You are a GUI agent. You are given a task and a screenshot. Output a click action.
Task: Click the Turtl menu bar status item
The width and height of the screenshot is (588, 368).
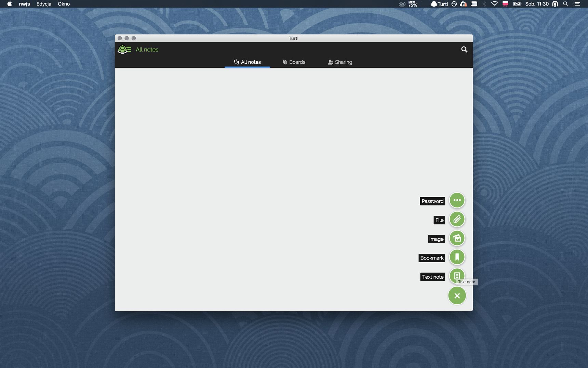pos(439,4)
